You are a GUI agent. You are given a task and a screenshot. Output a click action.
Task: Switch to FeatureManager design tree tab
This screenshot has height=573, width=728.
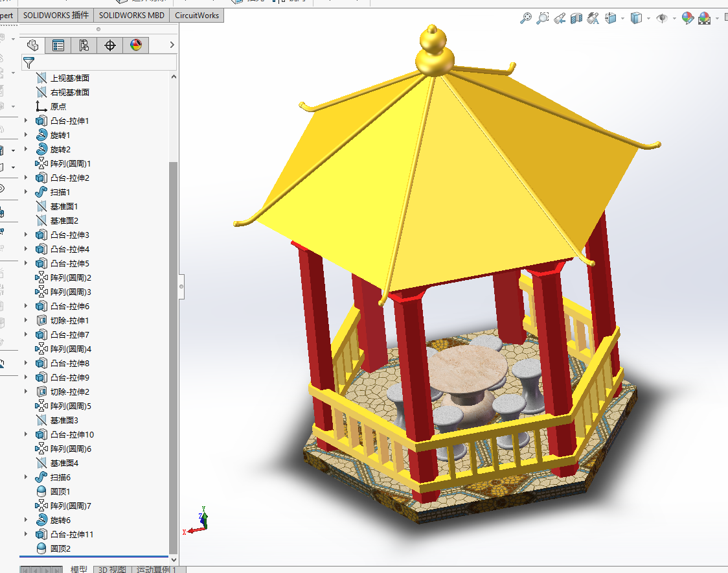pyautogui.click(x=32, y=45)
